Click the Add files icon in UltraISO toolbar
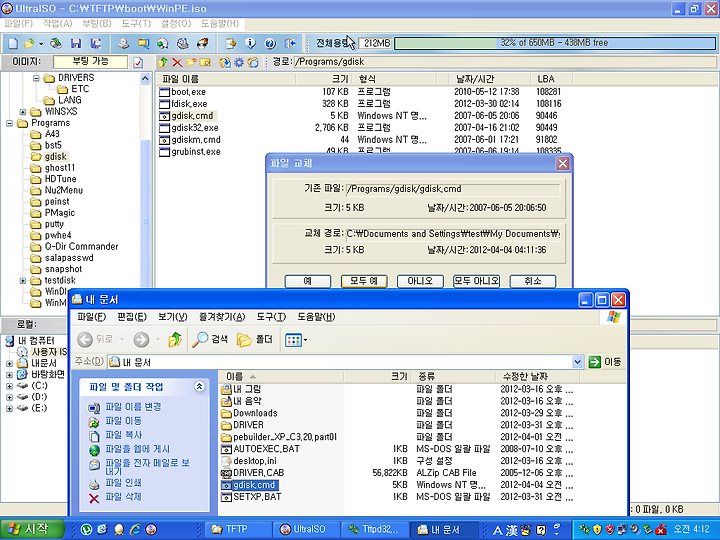Screen dimensions: 720x540 pos(231,44)
